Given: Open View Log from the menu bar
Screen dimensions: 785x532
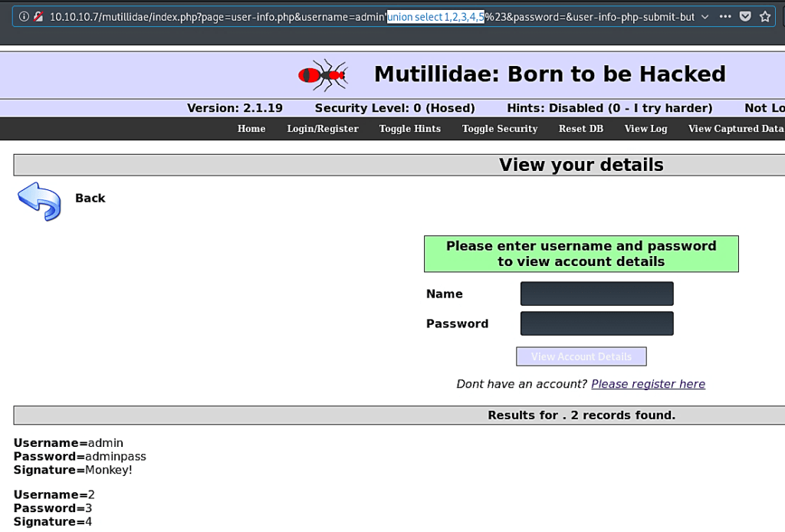Looking at the screenshot, I should pos(645,129).
